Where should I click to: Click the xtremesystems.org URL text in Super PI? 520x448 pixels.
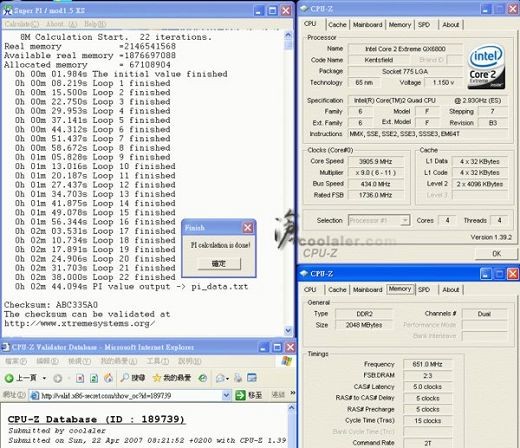tap(79, 323)
